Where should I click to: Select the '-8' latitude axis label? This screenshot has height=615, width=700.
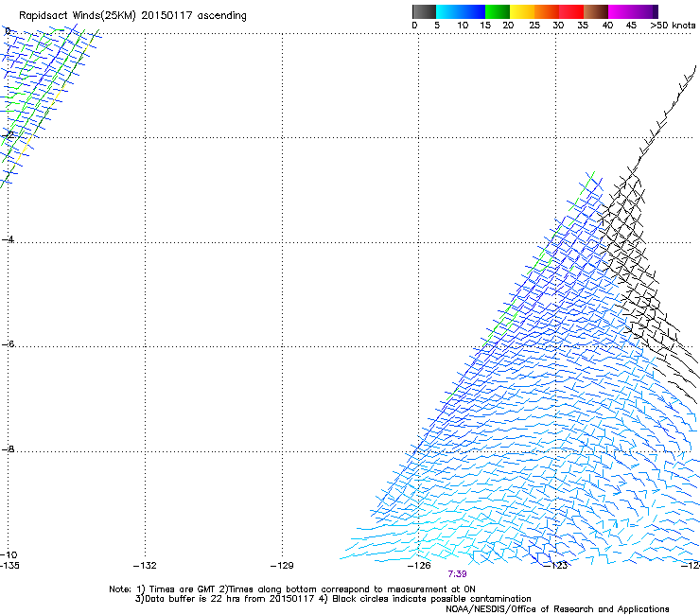pyautogui.click(x=8, y=448)
